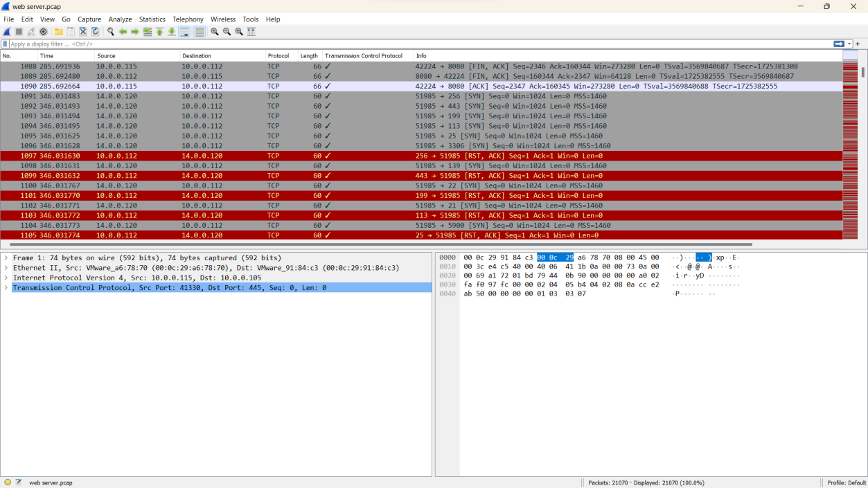Jump to the last packet
Viewport: 868px width, 488px height.
click(x=172, y=32)
